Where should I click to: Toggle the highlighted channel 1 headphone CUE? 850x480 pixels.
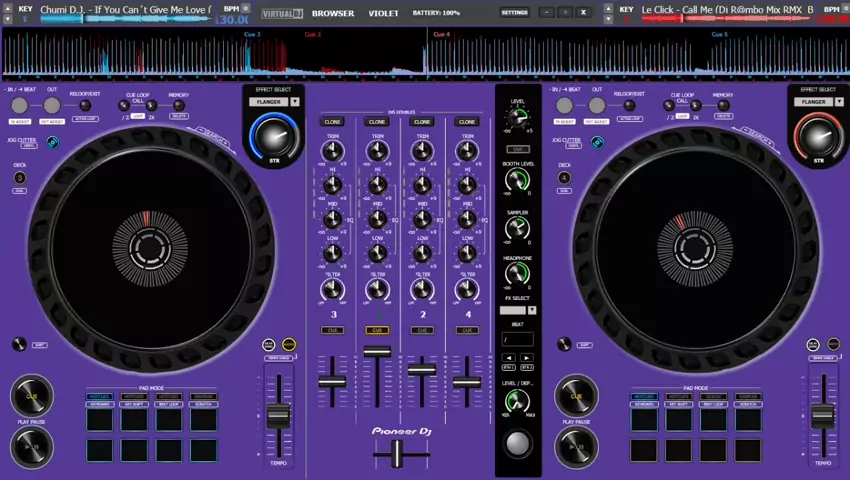[377, 330]
